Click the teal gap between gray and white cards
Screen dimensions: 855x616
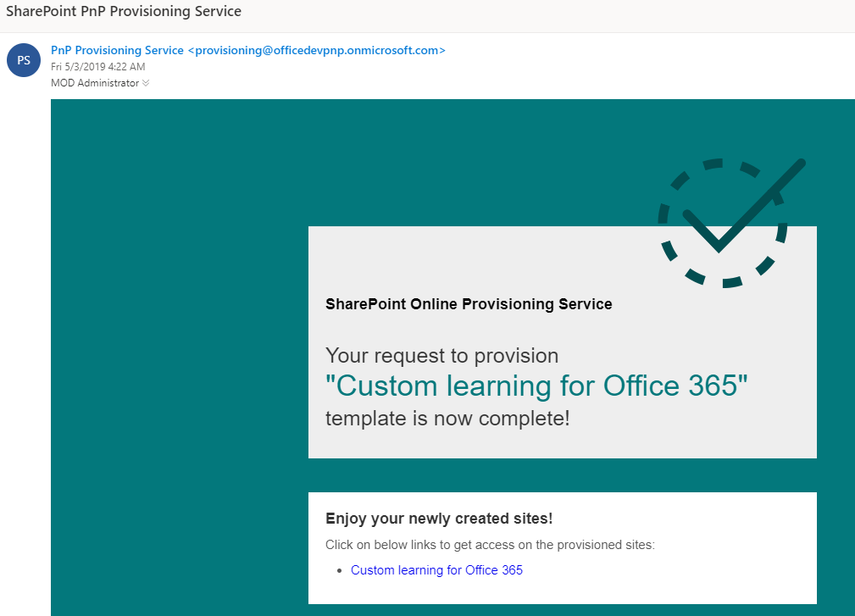tap(559, 475)
